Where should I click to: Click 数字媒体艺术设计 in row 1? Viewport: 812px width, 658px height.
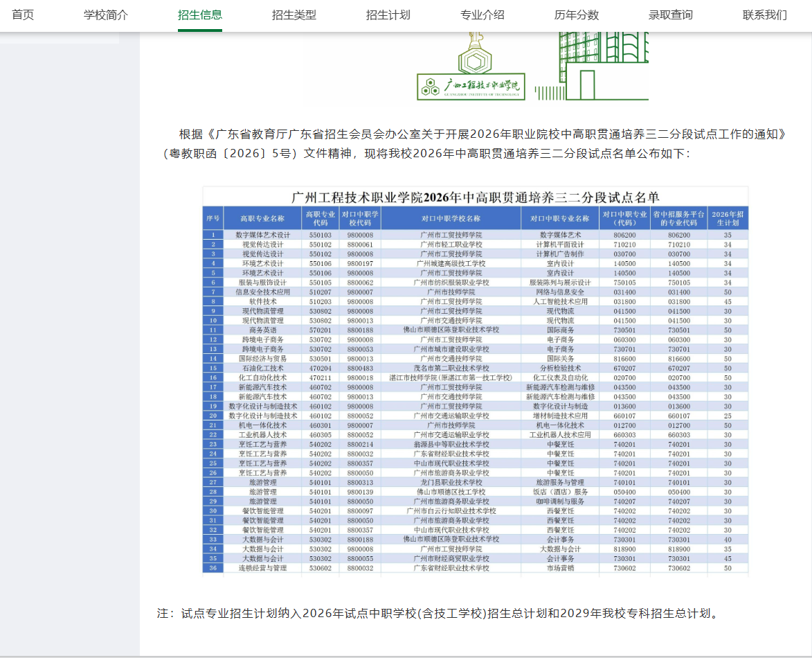coord(263,235)
